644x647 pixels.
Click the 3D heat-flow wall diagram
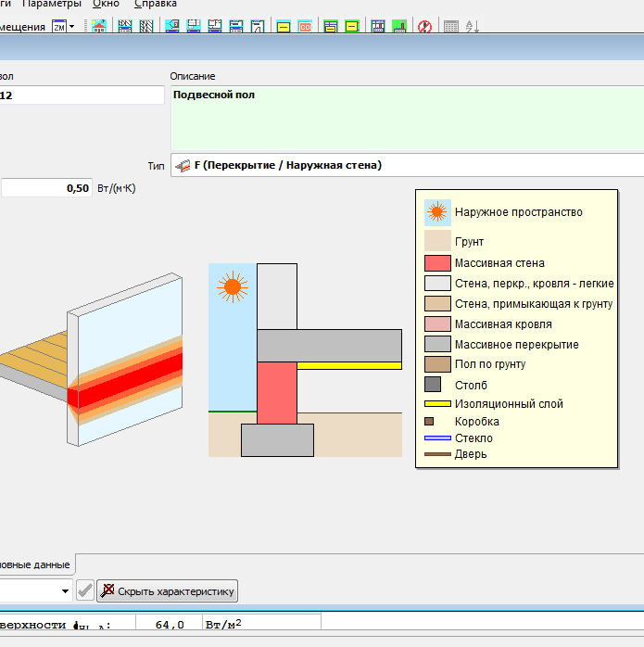(92, 359)
